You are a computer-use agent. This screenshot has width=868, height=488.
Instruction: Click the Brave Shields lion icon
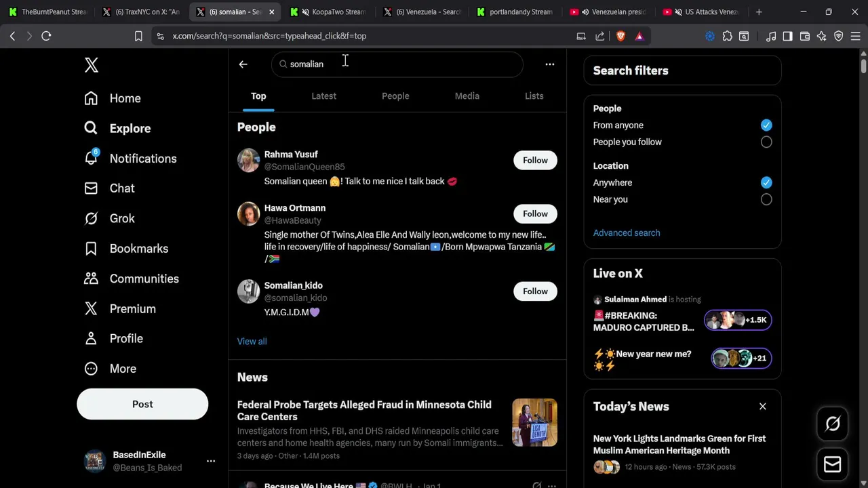(620, 36)
